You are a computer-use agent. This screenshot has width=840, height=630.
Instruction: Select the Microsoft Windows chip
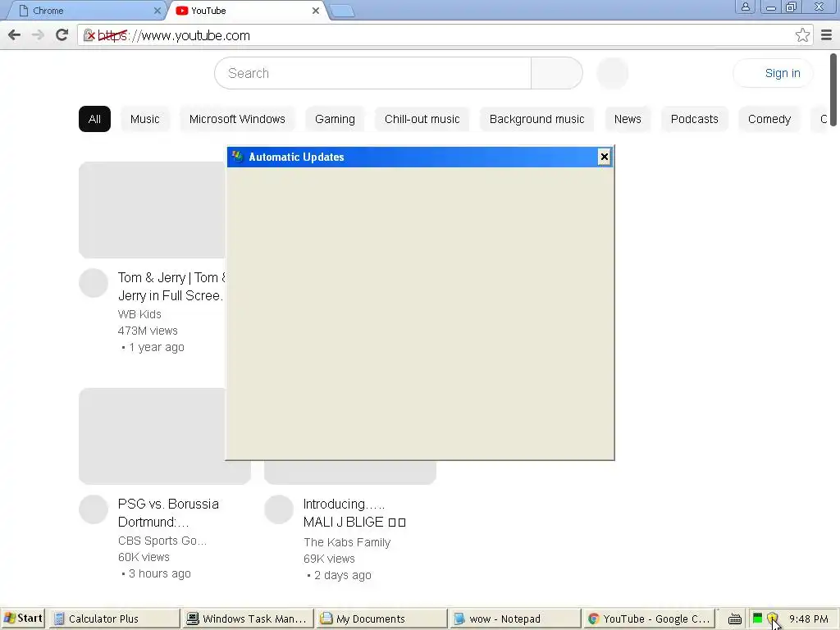click(237, 119)
